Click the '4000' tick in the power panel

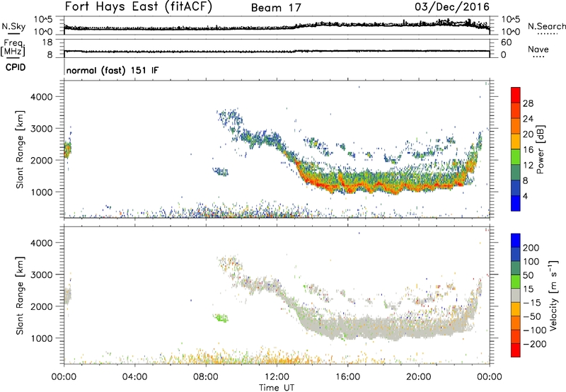[x=42, y=97]
